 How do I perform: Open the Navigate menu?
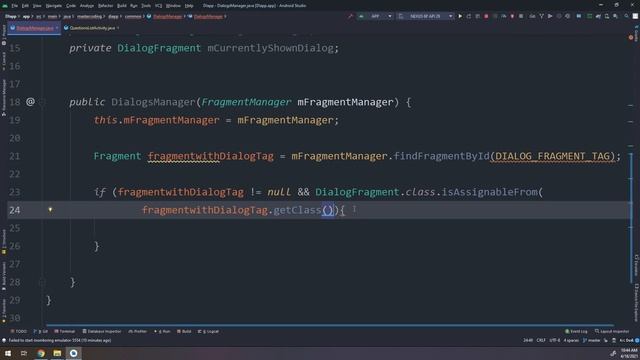53,6
